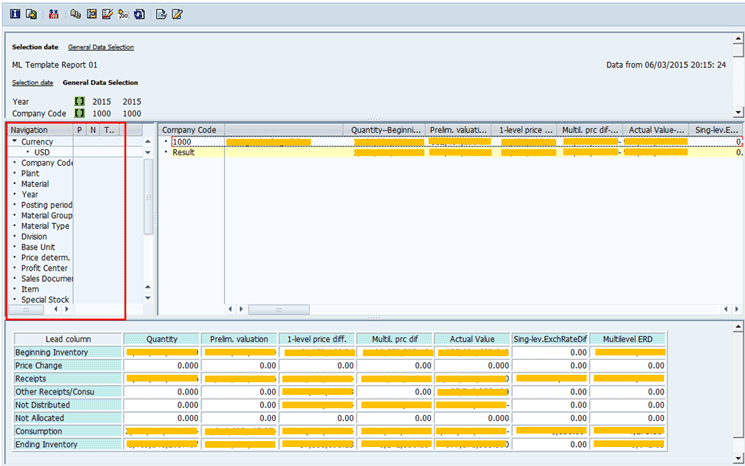Click the circular refresh arrow toolbar icon
745x466 pixels.
[139, 14]
